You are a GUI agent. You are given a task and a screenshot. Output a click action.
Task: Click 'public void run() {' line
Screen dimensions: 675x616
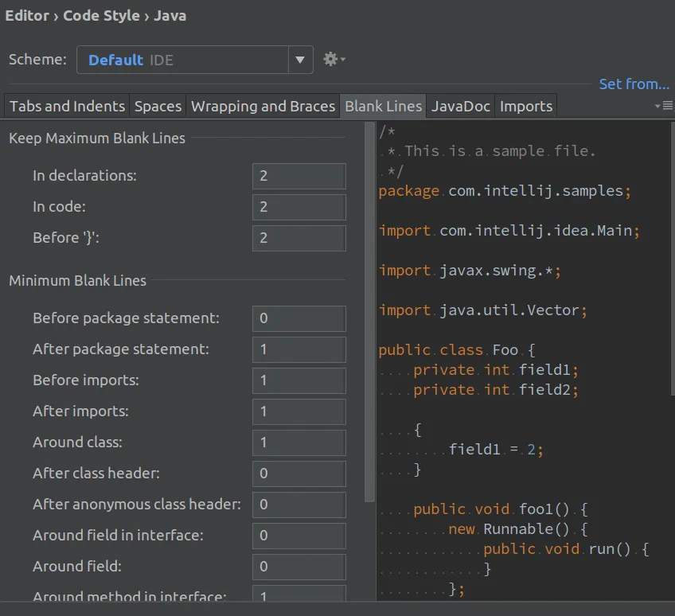coord(566,549)
